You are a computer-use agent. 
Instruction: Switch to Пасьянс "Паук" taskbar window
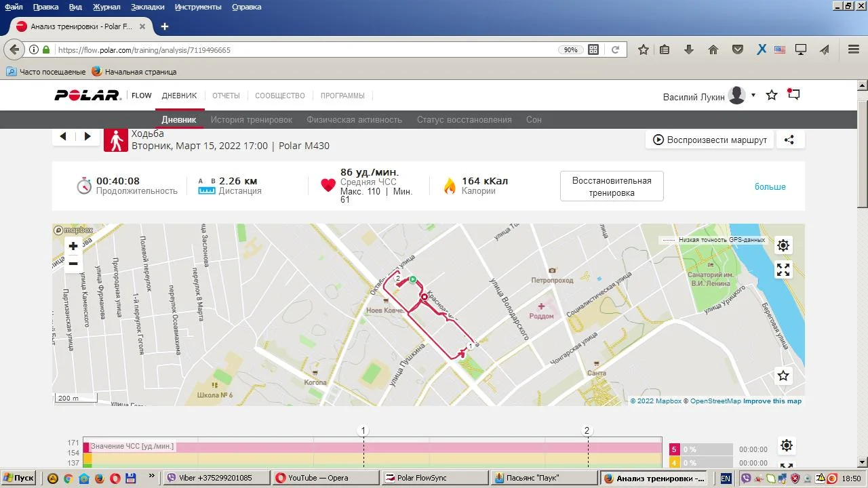tap(543, 478)
